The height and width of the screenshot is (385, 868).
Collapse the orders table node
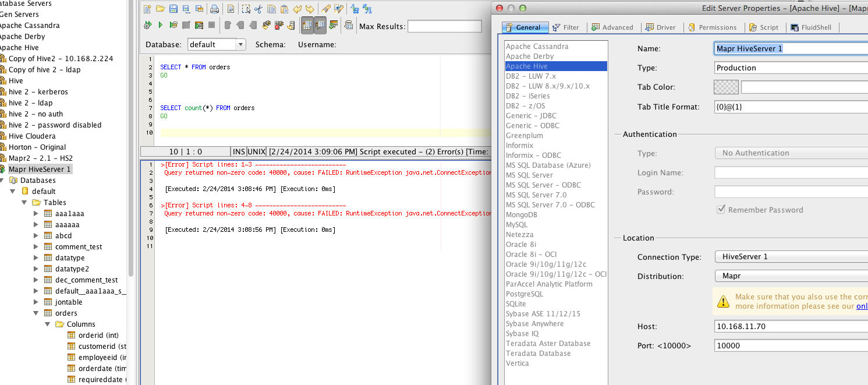click(36, 313)
